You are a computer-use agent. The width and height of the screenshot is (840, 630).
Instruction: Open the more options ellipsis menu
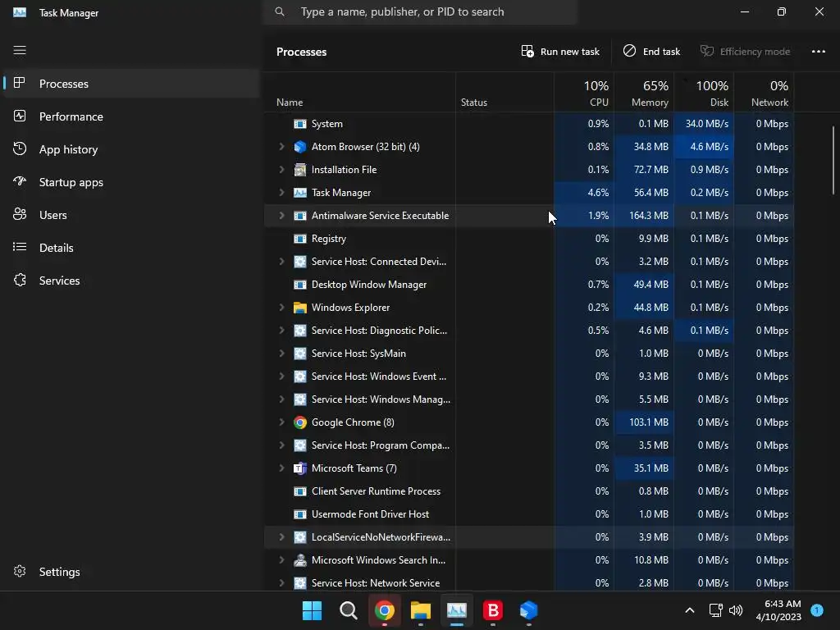(x=818, y=52)
